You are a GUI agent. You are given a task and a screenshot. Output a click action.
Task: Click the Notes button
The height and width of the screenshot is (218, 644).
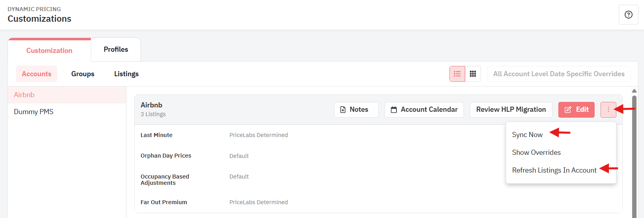pyautogui.click(x=356, y=109)
